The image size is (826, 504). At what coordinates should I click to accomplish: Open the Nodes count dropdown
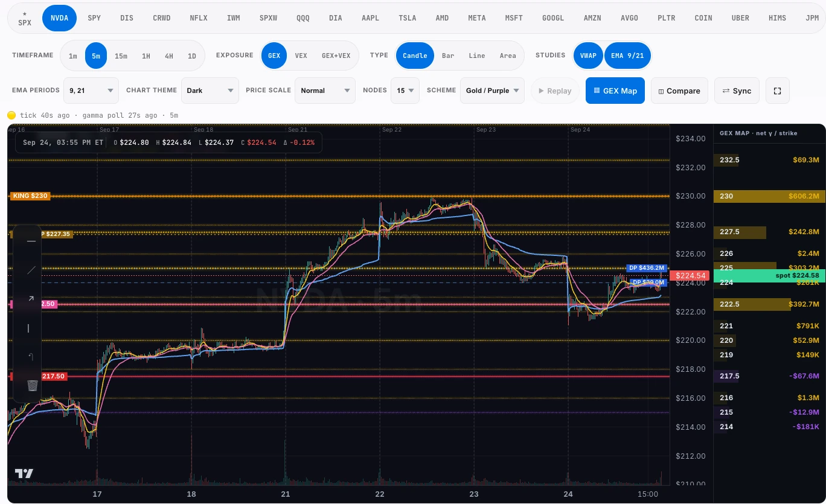(405, 91)
